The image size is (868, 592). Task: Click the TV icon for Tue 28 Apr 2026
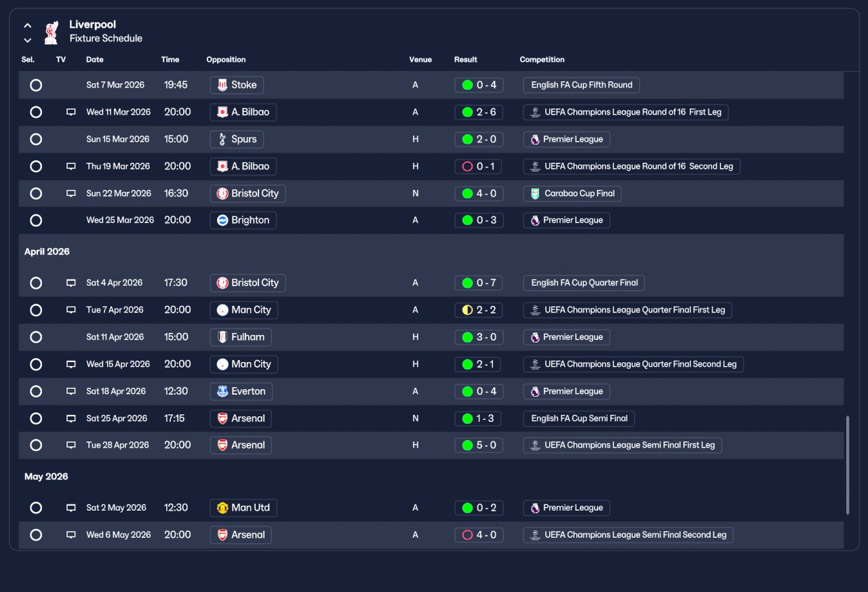pyautogui.click(x=71, y=446)
